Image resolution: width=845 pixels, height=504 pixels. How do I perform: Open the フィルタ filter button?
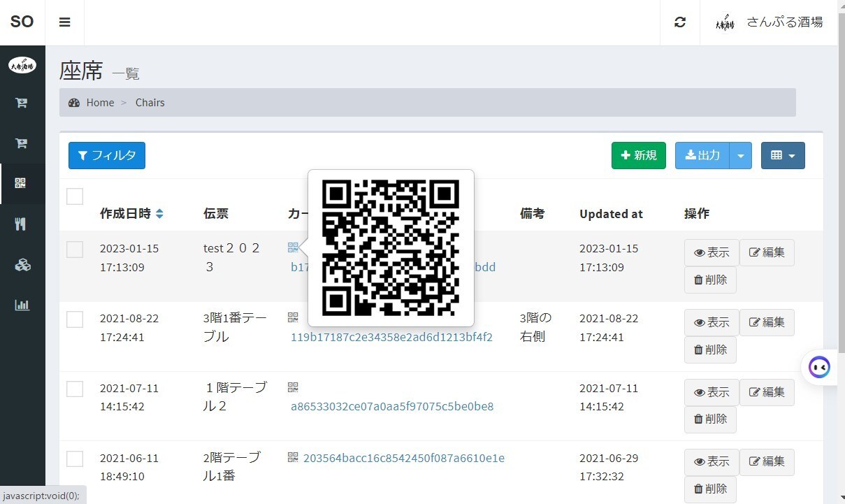107,155
